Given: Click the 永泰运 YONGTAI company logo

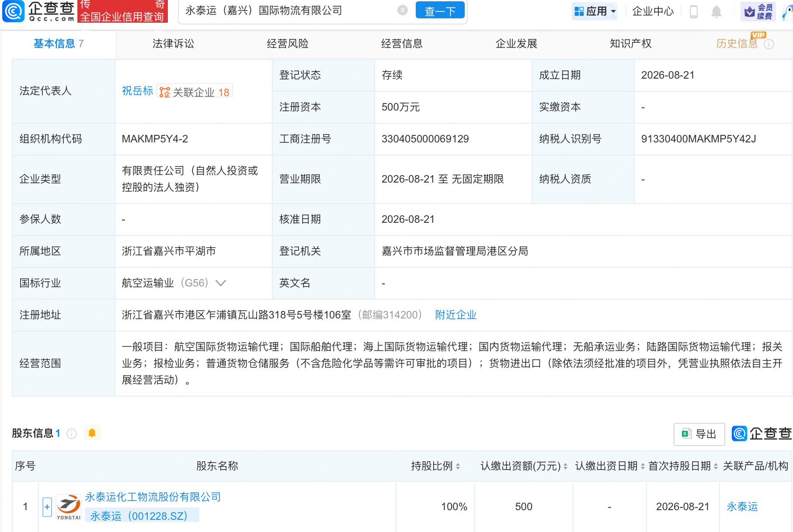Looking at the screenshot, I should [69, 507].
